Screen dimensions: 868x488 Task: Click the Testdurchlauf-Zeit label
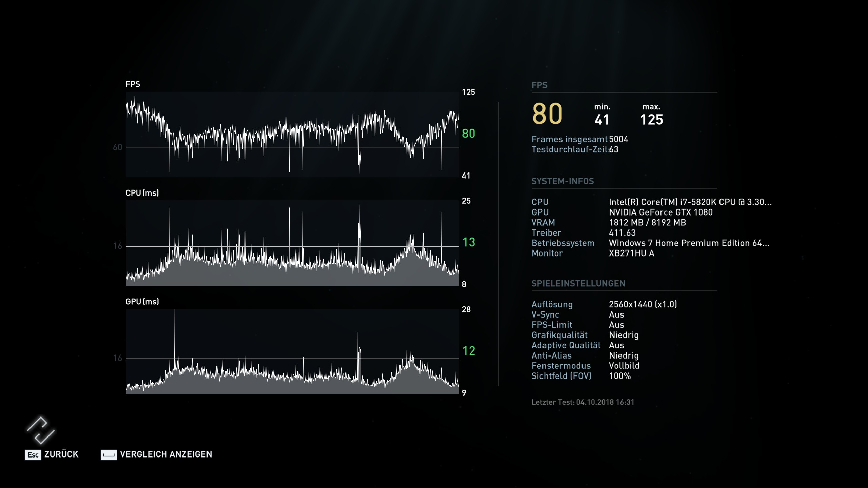(571, 149)
